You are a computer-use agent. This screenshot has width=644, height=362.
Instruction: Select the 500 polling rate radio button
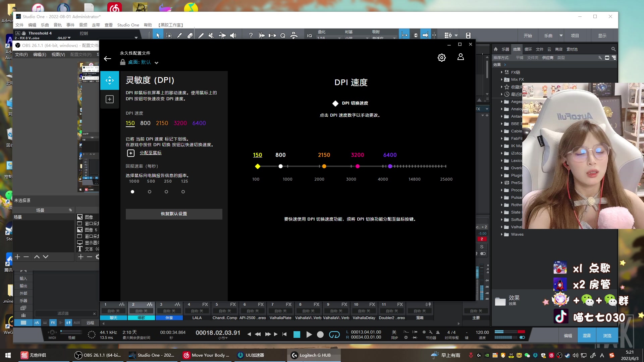click(150, 192)
